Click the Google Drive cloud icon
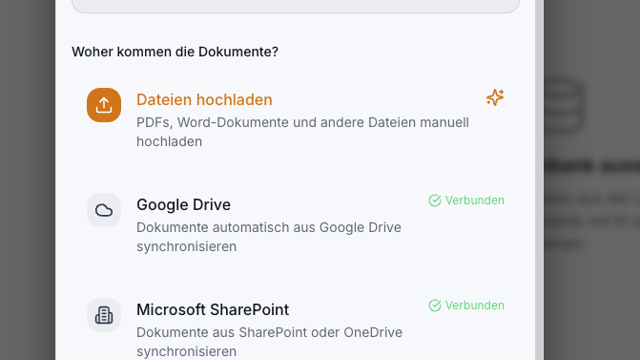 click(x=104, y=210)
